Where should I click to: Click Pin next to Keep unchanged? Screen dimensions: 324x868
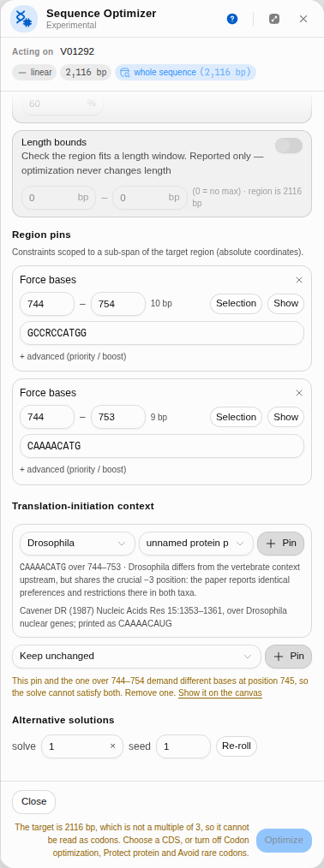289,657
